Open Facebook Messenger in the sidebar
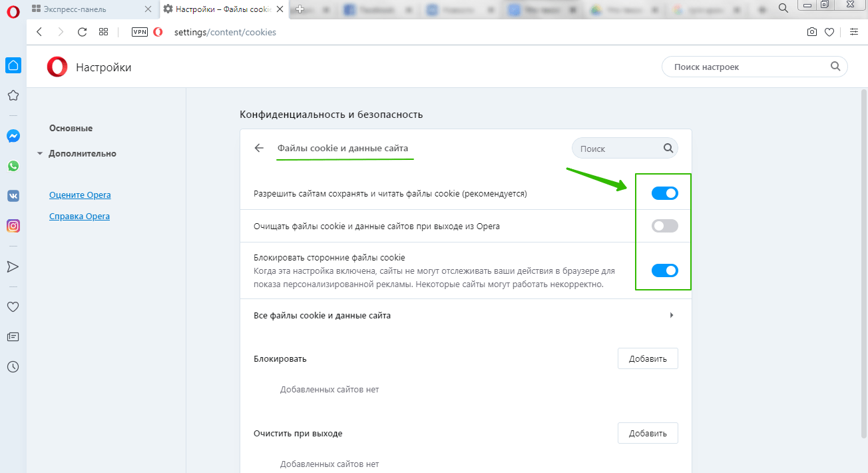 tap(13, 136)
